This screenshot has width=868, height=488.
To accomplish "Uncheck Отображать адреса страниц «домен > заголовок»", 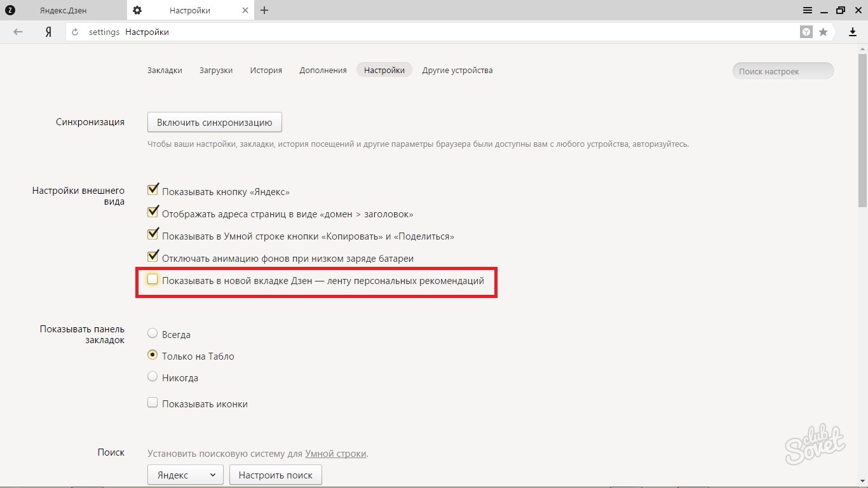I will pyautogui.click(x=153, y=212).
